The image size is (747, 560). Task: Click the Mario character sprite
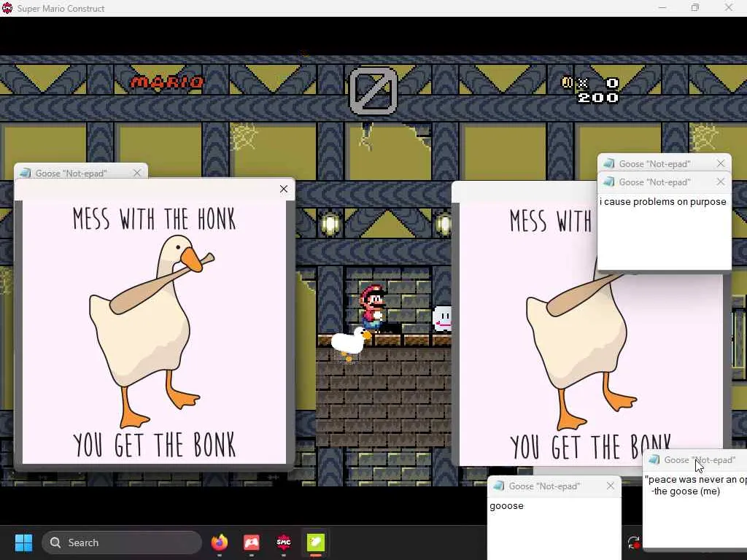372,308
